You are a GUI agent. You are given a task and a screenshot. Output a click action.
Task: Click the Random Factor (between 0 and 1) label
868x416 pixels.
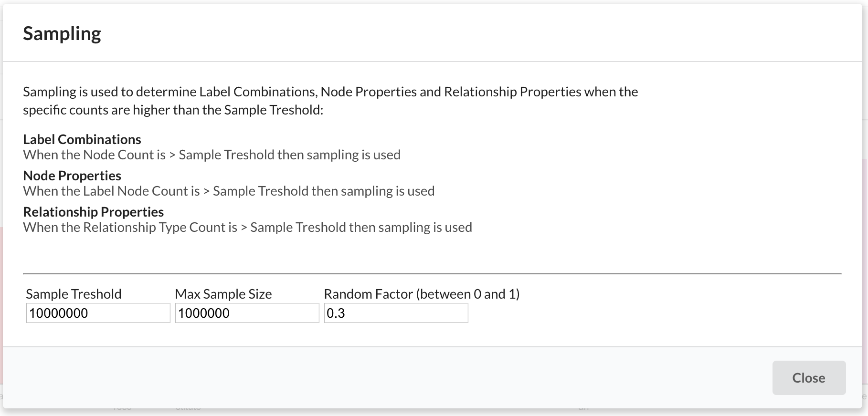point(422,294)
